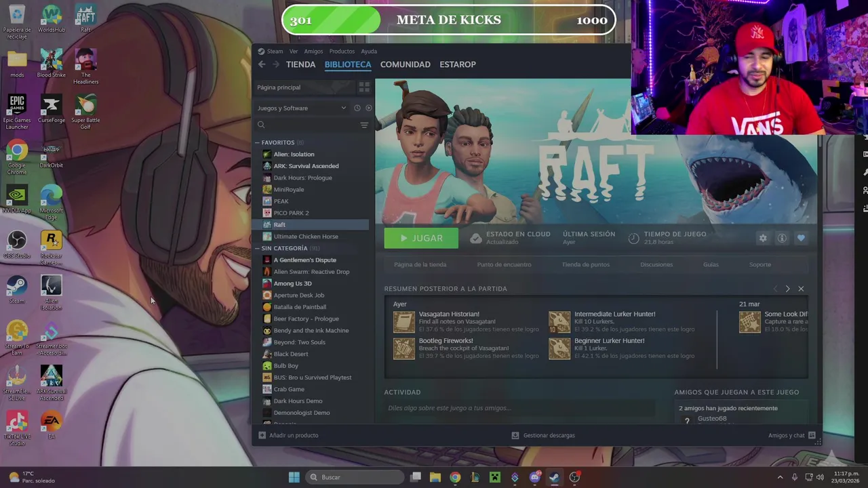868x488 pixels.
Task: Toggle ready-to-play filter icon
Action: point(369,108)
